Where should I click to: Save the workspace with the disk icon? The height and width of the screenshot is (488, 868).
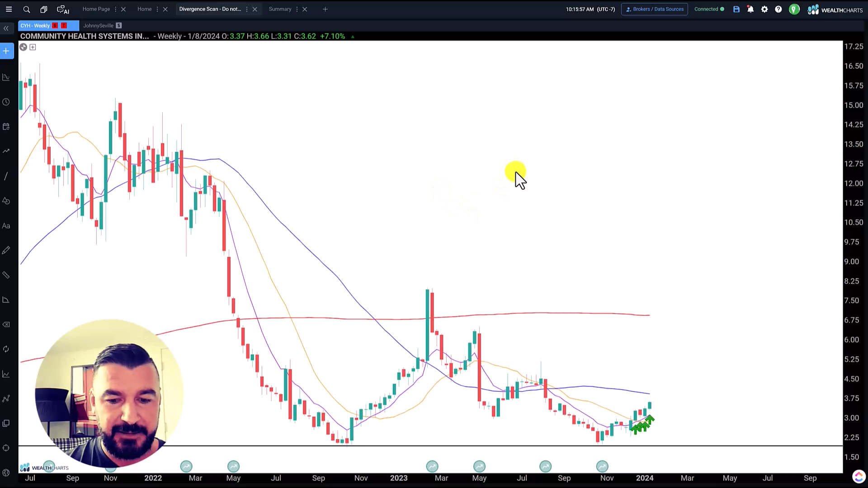(736, 9)
